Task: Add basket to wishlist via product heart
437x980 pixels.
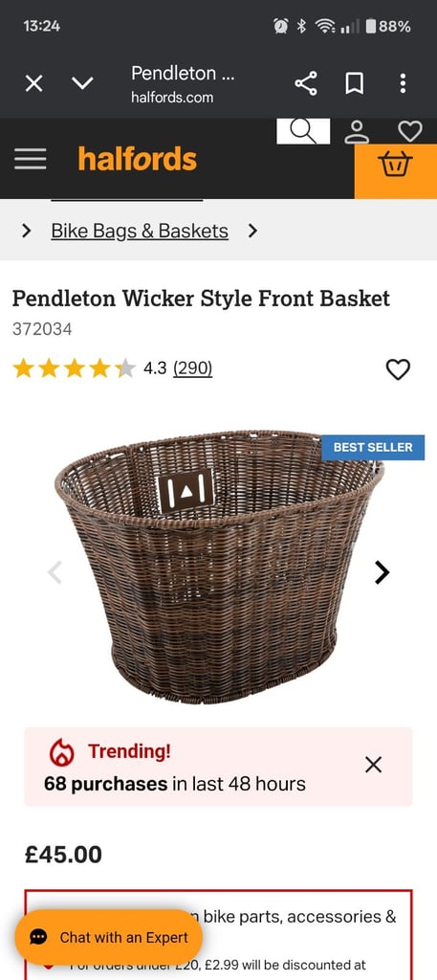Action: [x=398, y=369]
